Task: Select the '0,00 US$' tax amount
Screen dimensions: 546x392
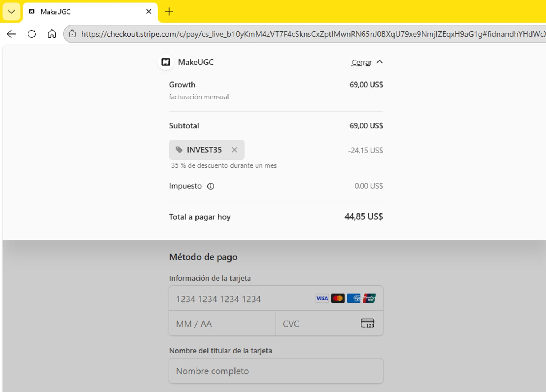Action: pyautogui.click(x=369, y=186)
